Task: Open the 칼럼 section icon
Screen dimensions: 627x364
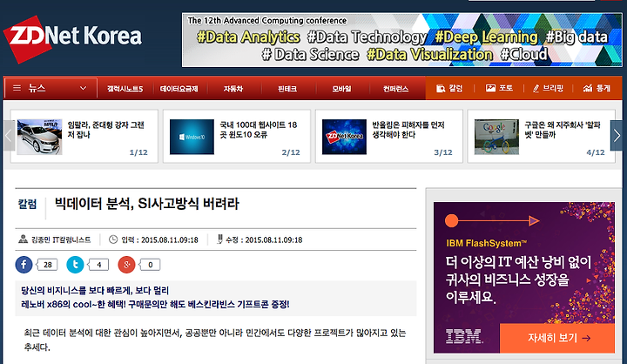Action: pos(441,89)
